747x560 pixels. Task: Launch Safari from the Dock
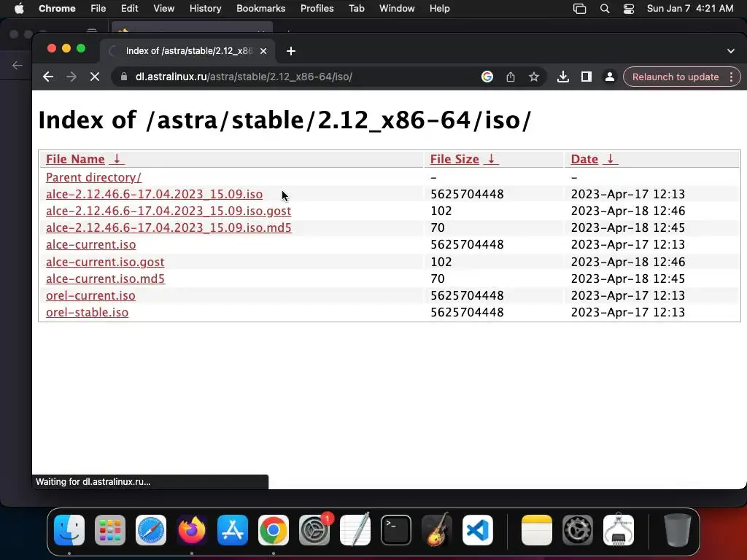coord(151,530)
